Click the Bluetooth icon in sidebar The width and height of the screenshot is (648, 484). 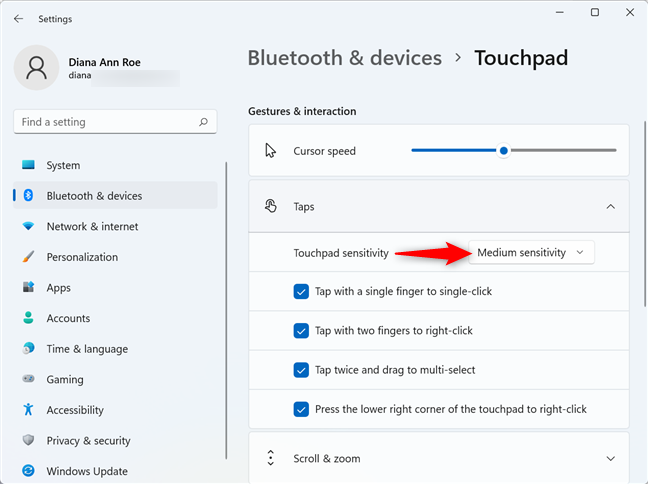28,195
